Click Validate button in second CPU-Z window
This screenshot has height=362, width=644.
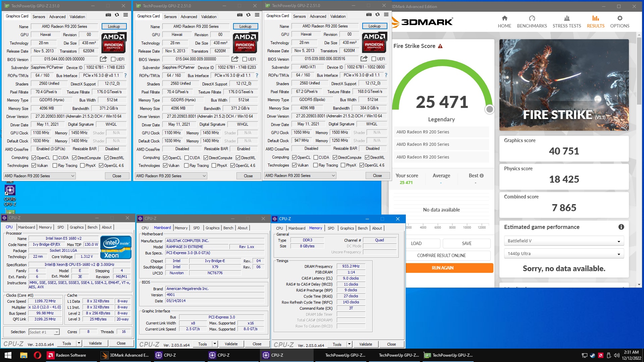coord(231,344)
